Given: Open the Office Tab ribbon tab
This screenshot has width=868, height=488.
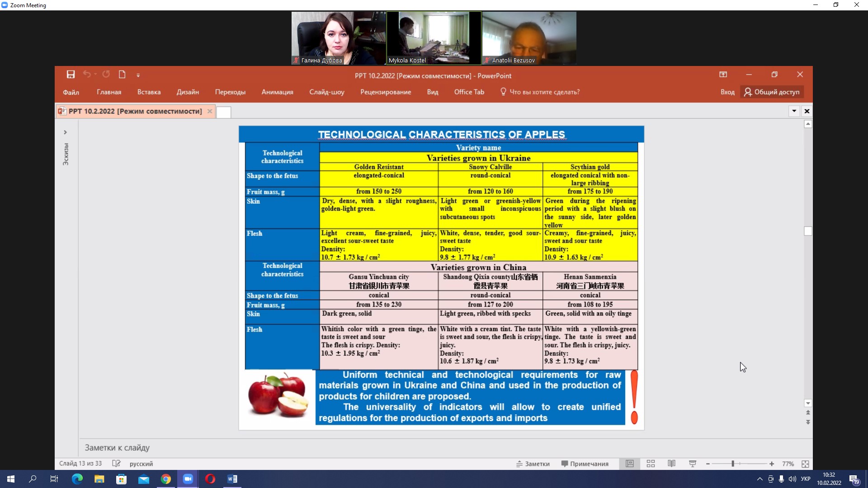Looking at the screenshot, I should pos(469,92).
